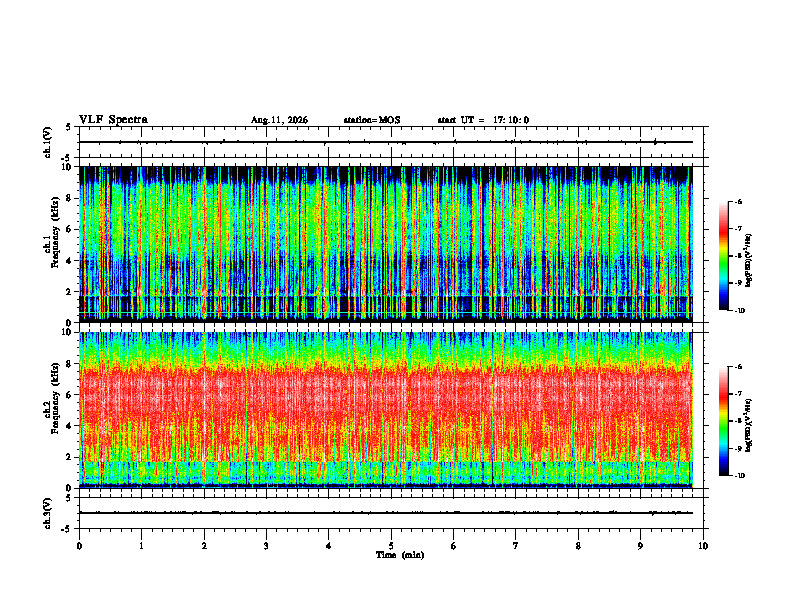Click the ch.1 color scale bar
792x612 pixels.
pyautogui.click(x=723, y=256)
